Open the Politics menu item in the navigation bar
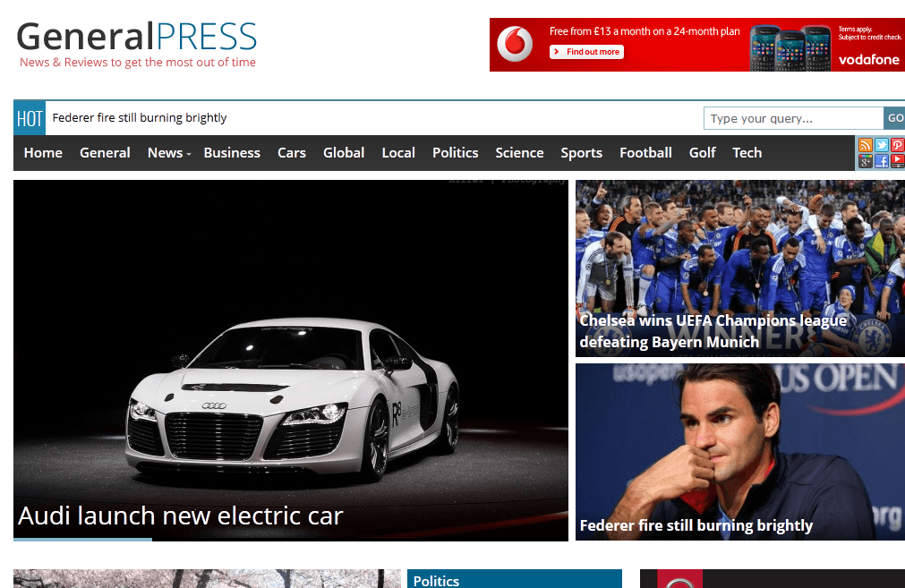The height and width of the screenshot is (588, 905). [456, 153]
